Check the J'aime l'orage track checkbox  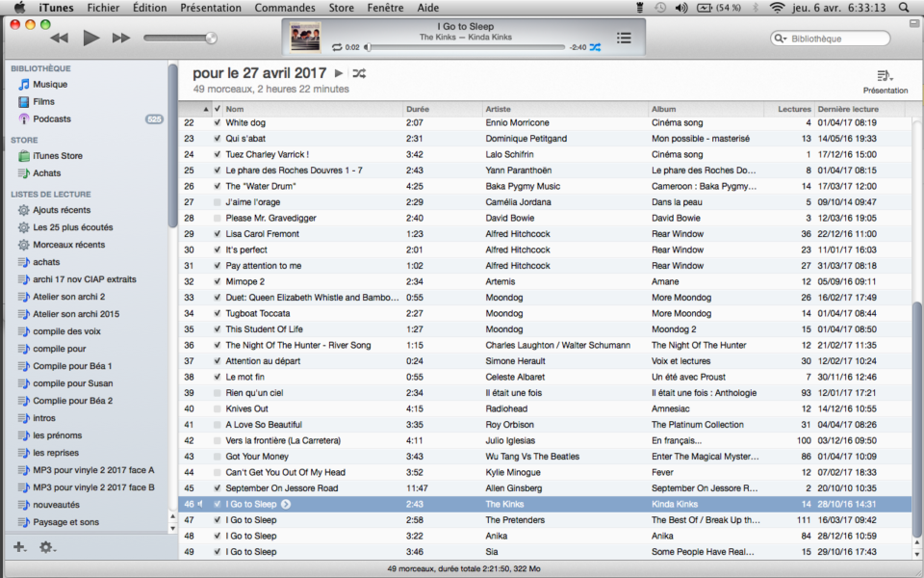pyautogui.click(x=218, y=202)
